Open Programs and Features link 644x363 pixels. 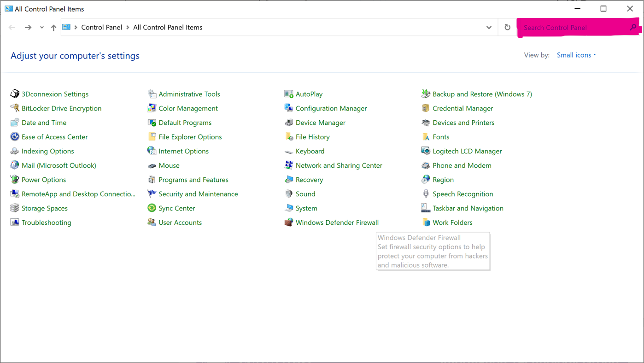pos(193,180)
